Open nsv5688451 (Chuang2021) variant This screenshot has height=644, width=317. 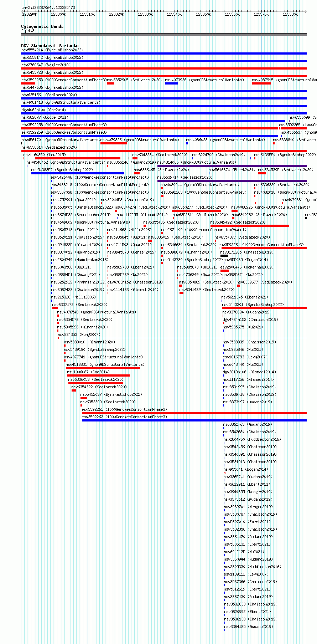click(76, 275)
